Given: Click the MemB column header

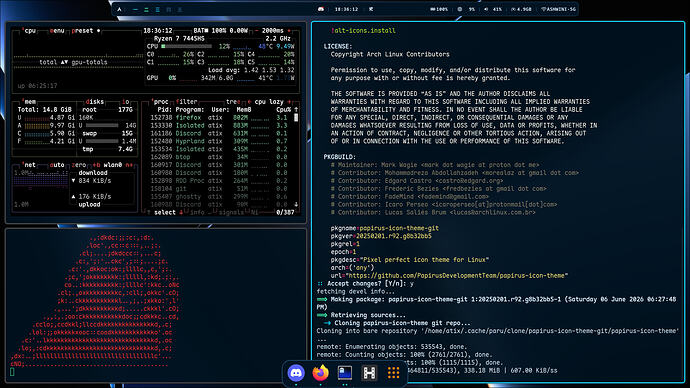Looking at the screenshot, I should pyautogui.click(x=244, y=110).
